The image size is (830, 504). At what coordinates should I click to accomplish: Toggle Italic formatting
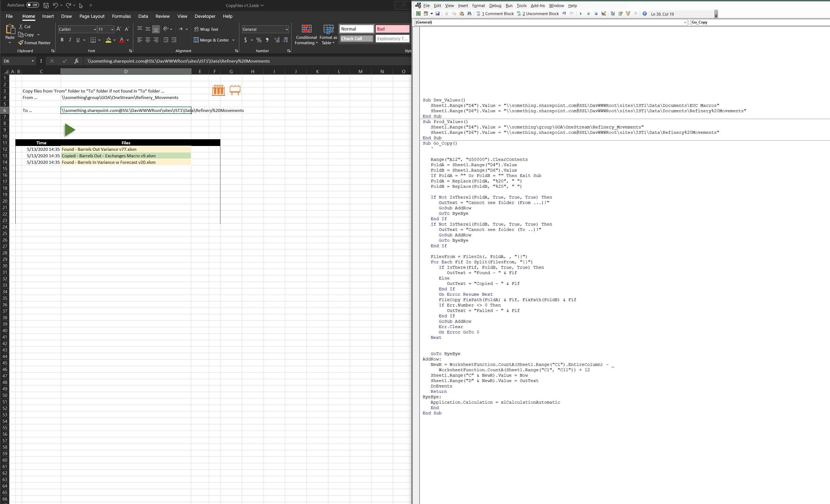[70, 40]
